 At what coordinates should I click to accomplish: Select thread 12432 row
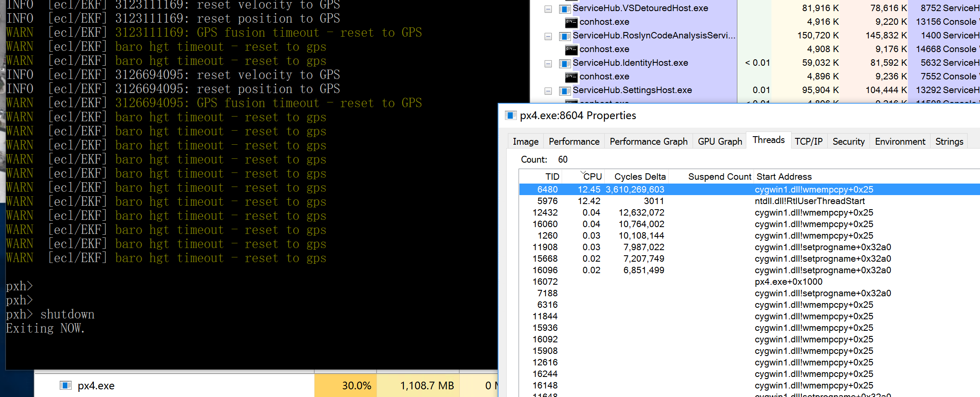[x=749, y=213]
